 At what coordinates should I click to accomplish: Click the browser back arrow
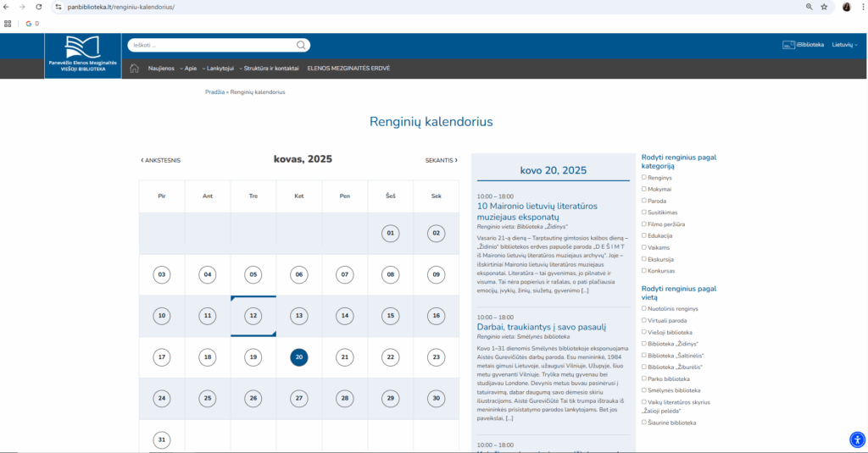tap(6, 7)
